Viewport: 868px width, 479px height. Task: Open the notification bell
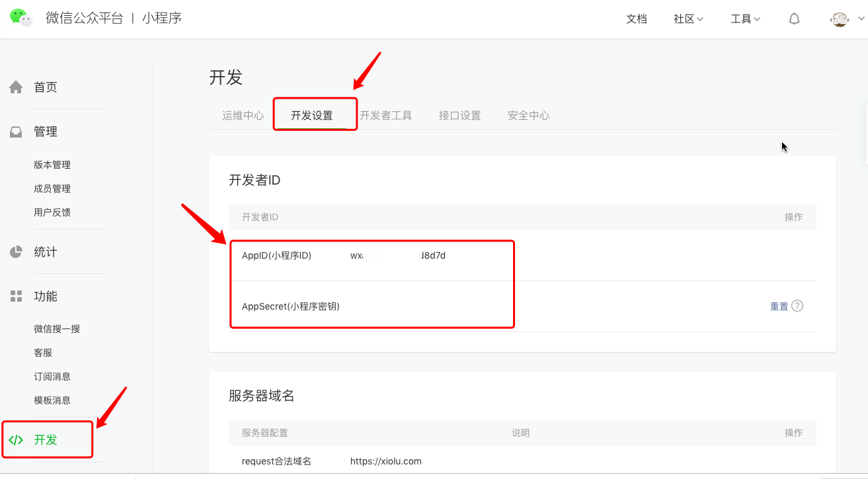coord(795,19)
